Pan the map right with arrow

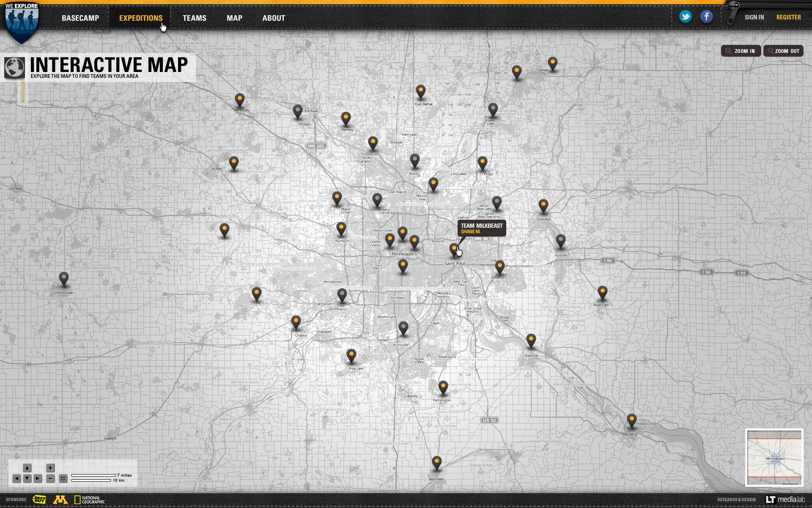(x=38, y=478)
